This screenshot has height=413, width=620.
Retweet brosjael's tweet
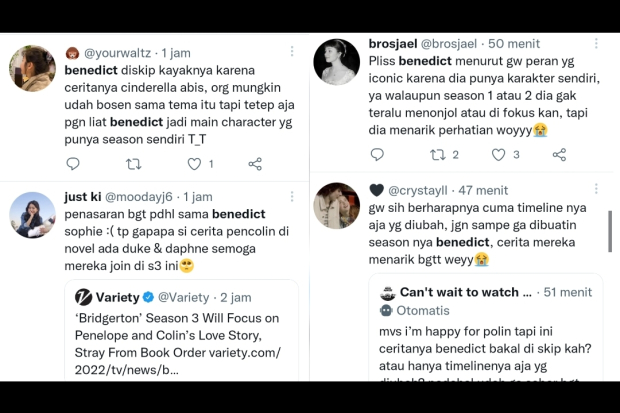[438, 155]
